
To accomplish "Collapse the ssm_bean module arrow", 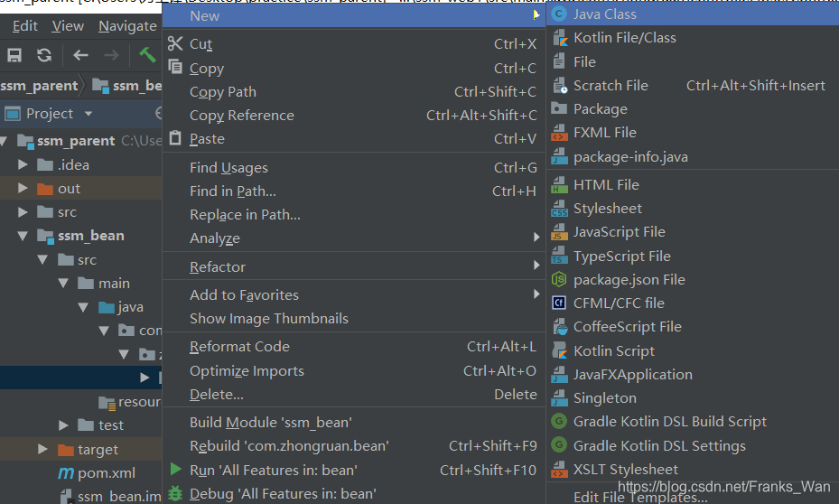I will coord(23,236).
